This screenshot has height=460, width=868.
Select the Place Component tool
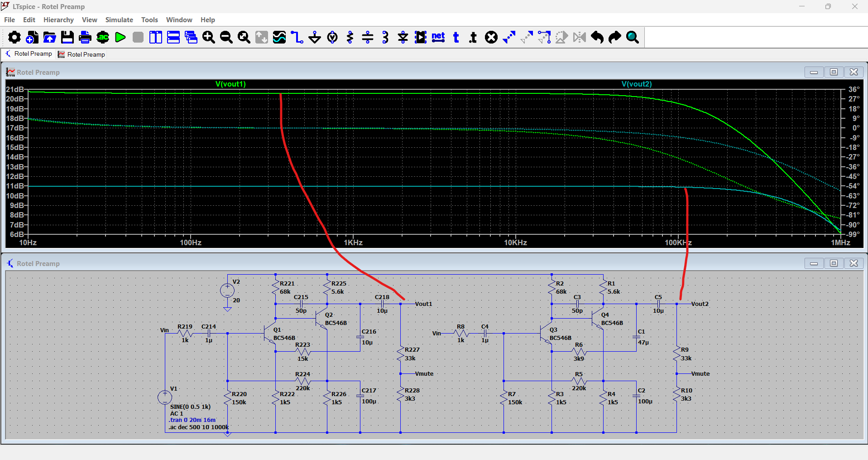coord(421,37)
